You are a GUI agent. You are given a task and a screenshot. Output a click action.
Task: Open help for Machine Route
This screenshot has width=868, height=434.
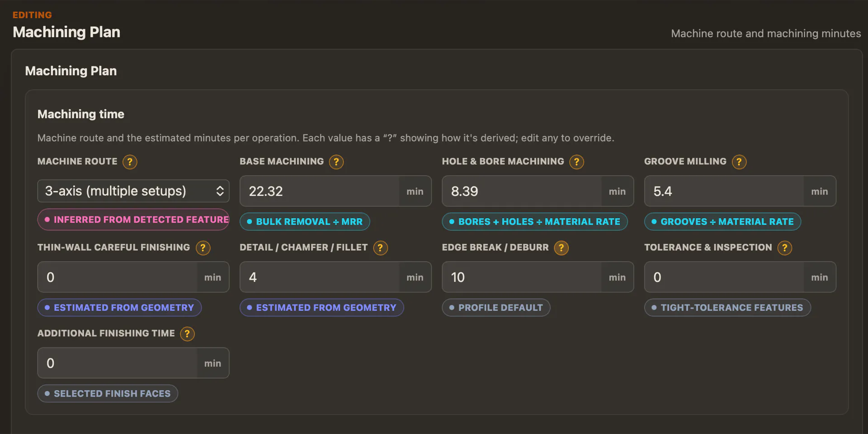point(130,162)
